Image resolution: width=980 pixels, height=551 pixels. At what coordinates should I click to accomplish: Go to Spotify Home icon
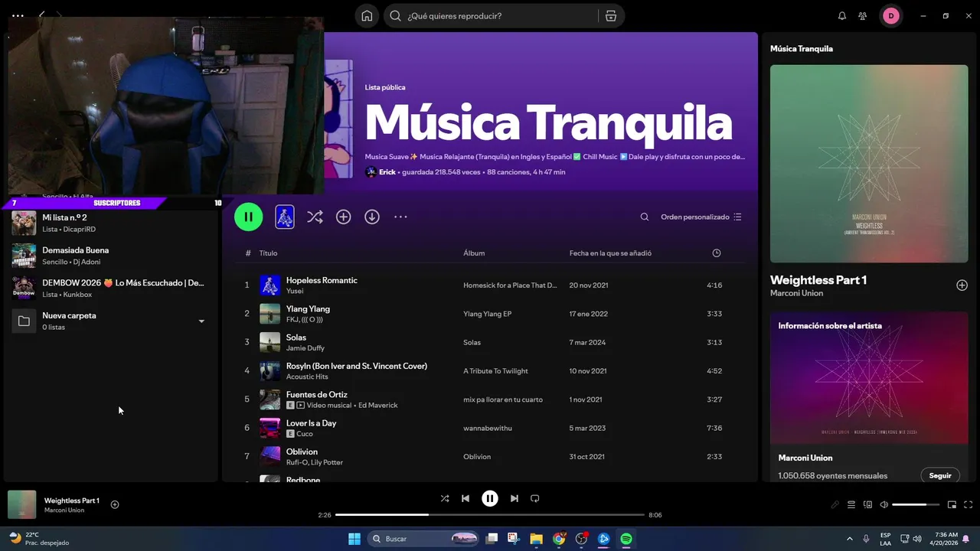coord(367,16)
